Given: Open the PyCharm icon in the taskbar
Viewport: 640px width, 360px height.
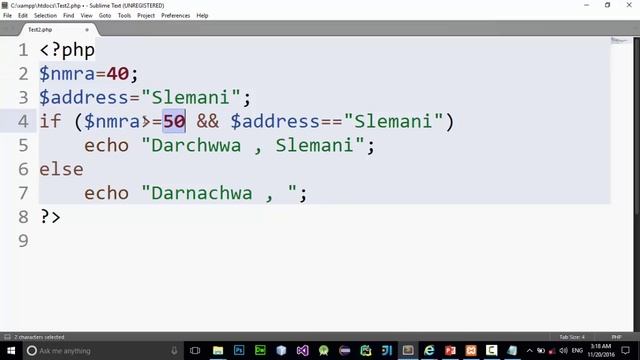Looking at the screenshot, I should click(x=366, y=351).
